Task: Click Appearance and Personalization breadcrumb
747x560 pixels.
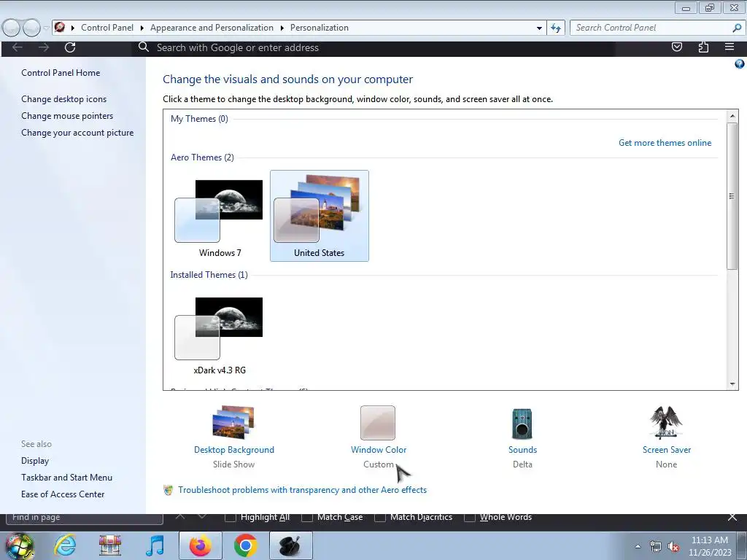Action: [212, 28]
